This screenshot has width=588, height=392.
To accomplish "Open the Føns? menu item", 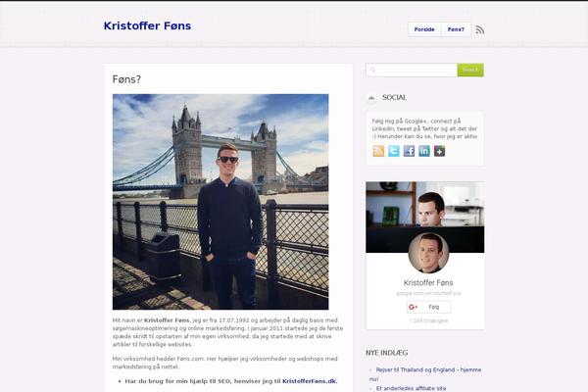I will (x=456, y=29).
